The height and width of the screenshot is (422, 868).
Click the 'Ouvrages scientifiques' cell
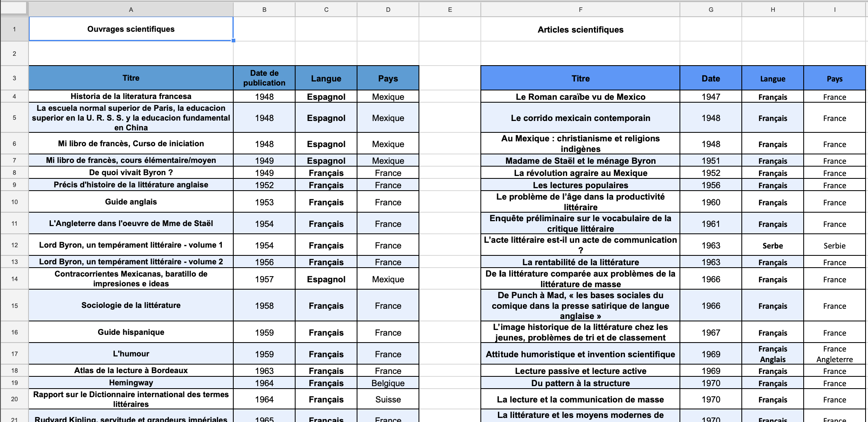[131, 29]
